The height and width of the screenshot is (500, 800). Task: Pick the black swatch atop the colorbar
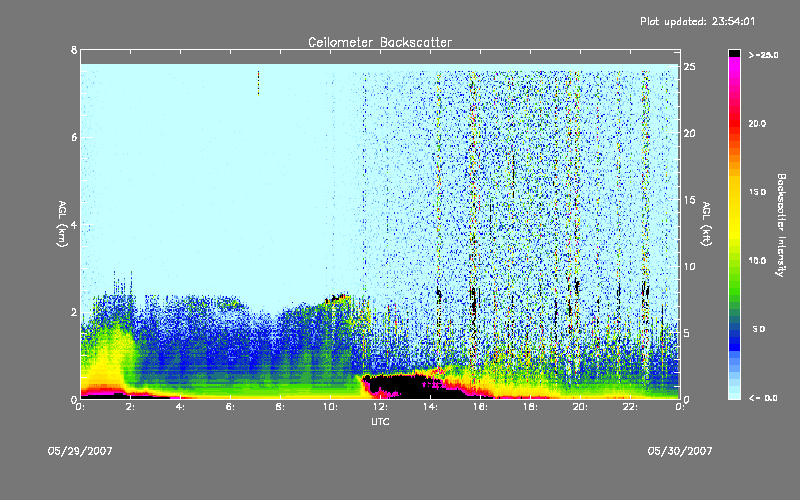(734, 53)
